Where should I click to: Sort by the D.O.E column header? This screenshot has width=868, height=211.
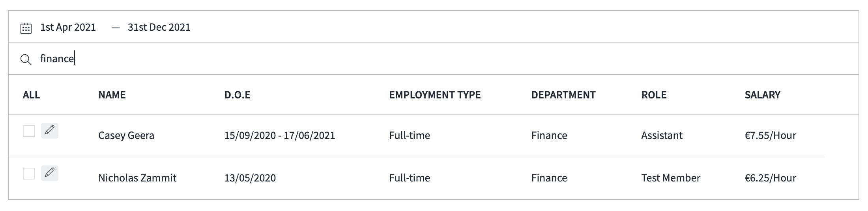tap(238, 95)
